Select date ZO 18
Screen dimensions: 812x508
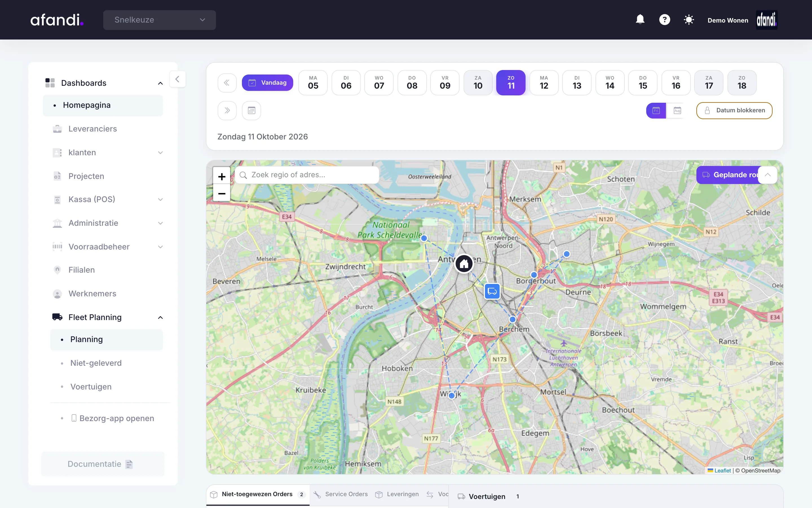coord(742,83)
